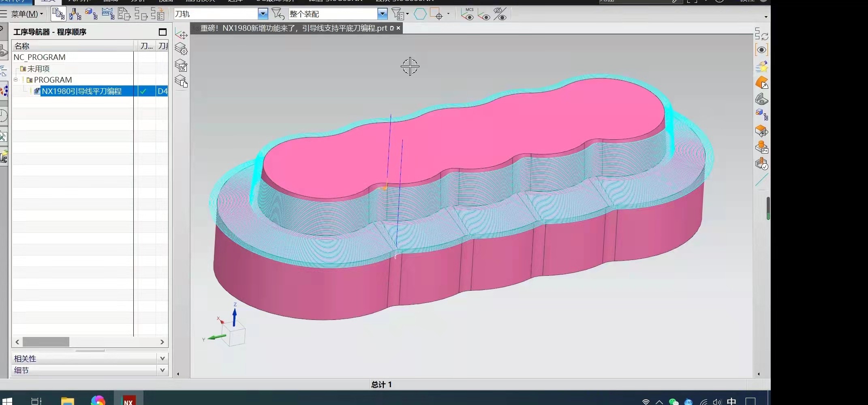Open layer settings gear icon
The image size is (868, 405).
181,49
